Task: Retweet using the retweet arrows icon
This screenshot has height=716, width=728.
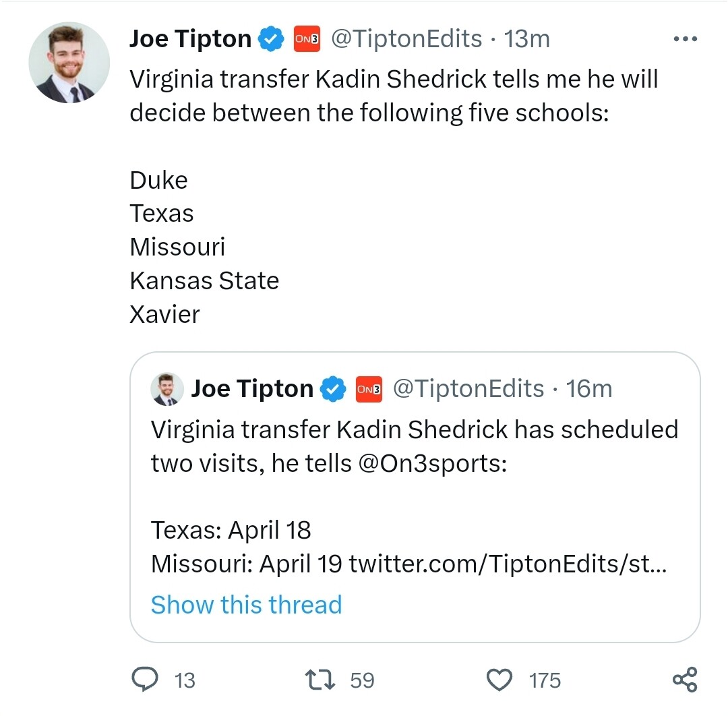Action: click(x=320, y=680)
